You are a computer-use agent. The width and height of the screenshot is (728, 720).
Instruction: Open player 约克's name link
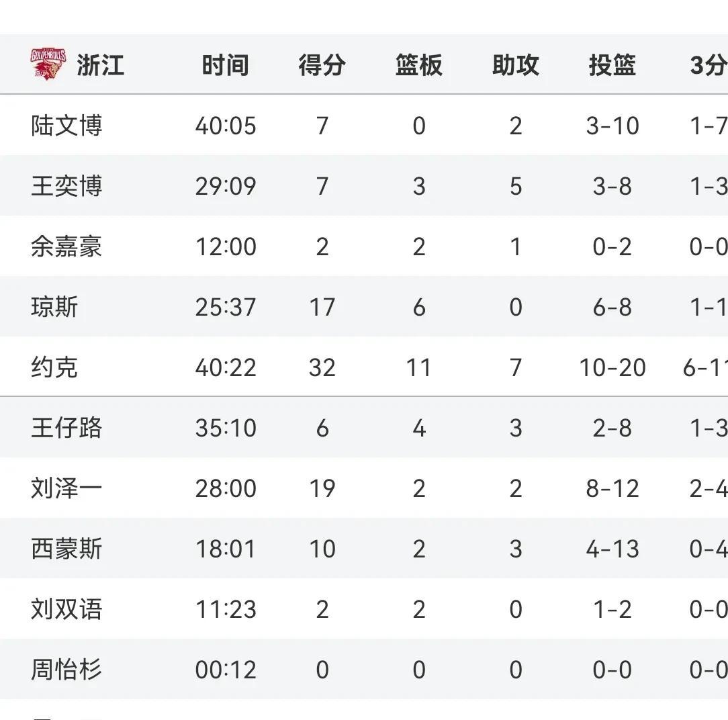54,367
